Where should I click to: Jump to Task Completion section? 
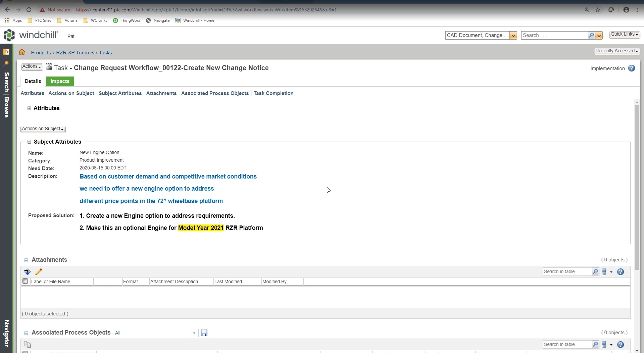click(x=274, y=93)
